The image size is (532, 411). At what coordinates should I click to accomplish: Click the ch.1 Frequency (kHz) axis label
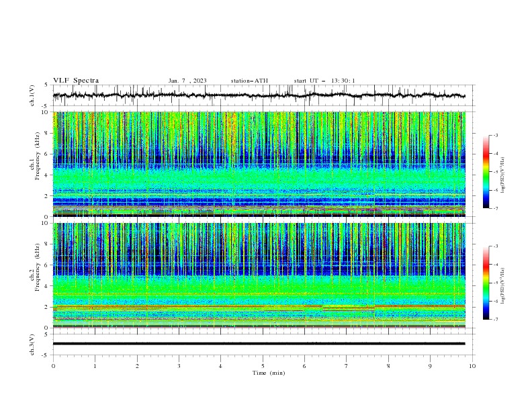34,164
